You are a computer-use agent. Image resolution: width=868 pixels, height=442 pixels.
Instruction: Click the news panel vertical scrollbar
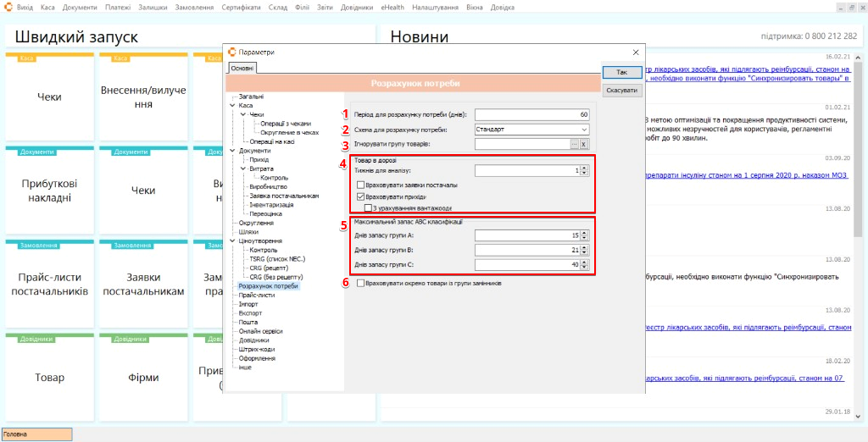[859, 237]
